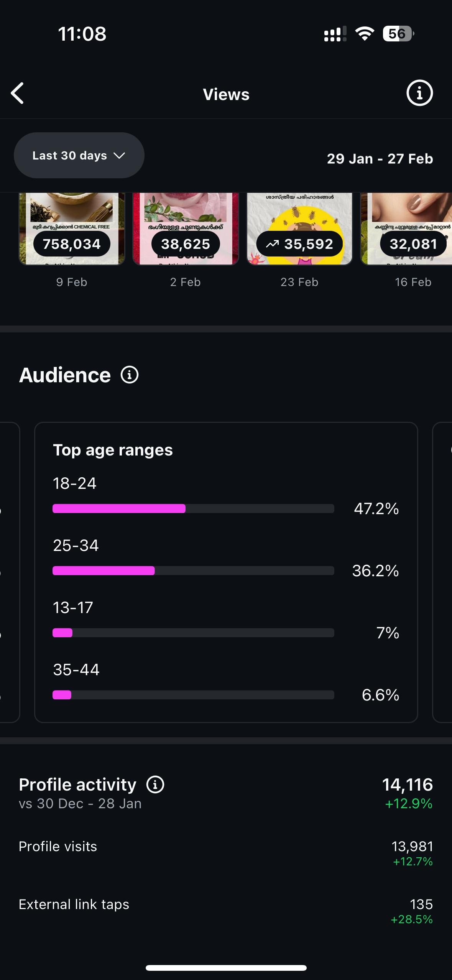Viewport: 452px width, 980px height.
Task: Open the Views info icon
Action: pyautogui.click(x=419, y=93)
